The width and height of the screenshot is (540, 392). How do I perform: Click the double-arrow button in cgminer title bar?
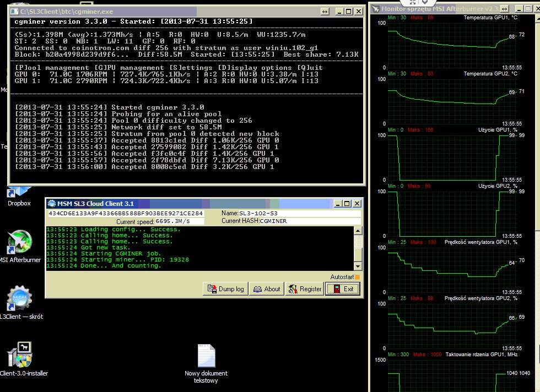(x=325, y=12)
